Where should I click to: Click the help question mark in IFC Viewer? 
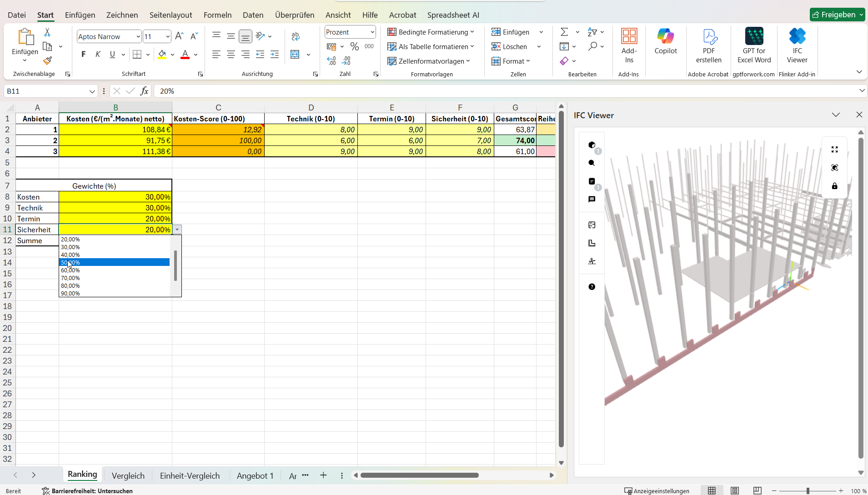tap(592, 287)
